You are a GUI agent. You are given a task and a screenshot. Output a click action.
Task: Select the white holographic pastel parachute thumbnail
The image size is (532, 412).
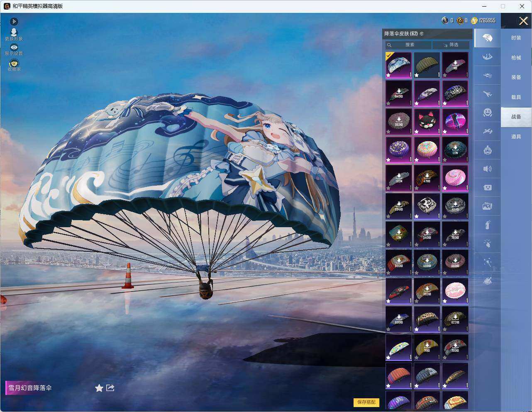399,348
